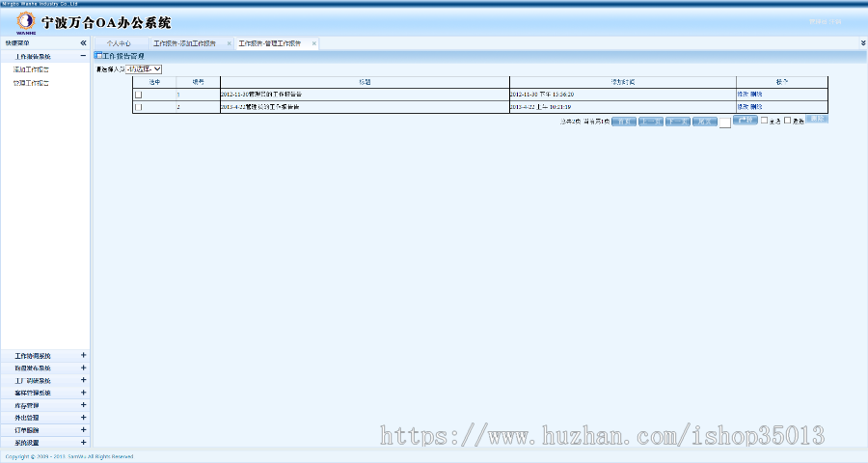The width and height of the screenshot is (868, 463).
Task: Go to 首页 in pagination
Action: pos(624,122)
